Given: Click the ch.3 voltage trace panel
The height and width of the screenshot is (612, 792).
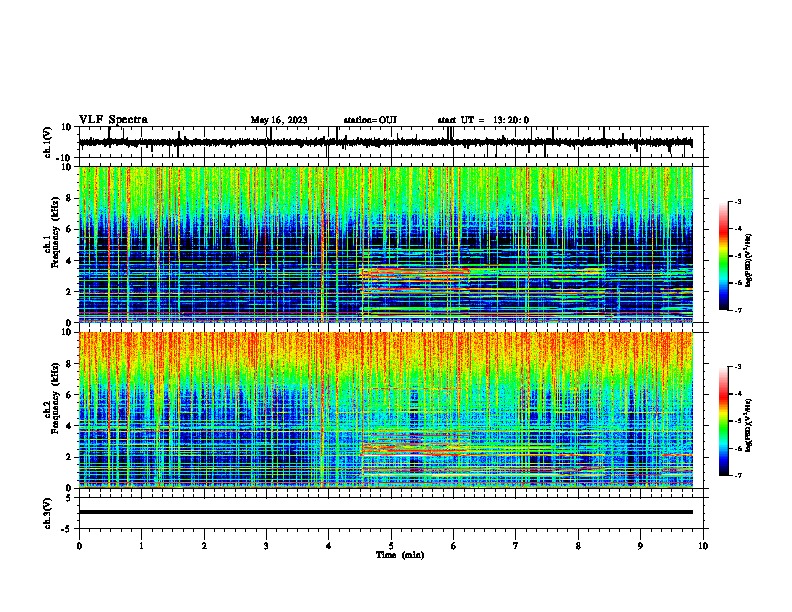Looking at the screenshot, I should tap(393, 513).
